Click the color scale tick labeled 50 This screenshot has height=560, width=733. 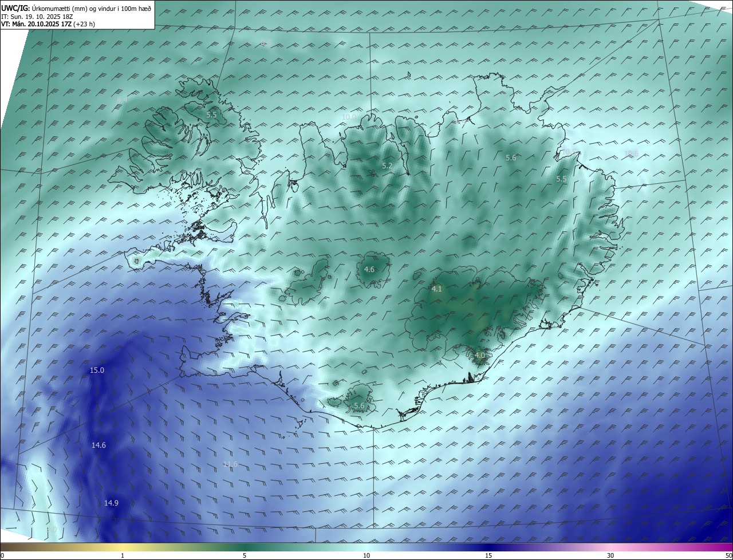(728, 555)
